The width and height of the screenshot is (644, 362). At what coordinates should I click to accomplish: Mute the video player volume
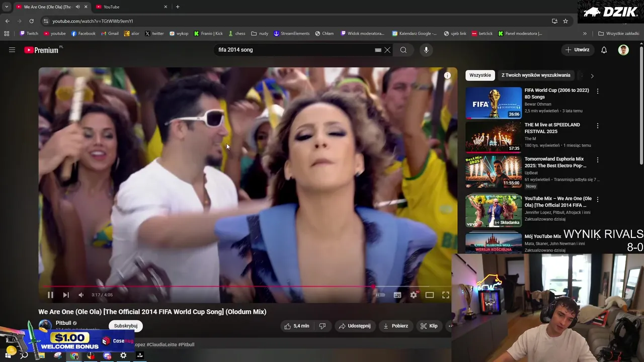[81, 295]
